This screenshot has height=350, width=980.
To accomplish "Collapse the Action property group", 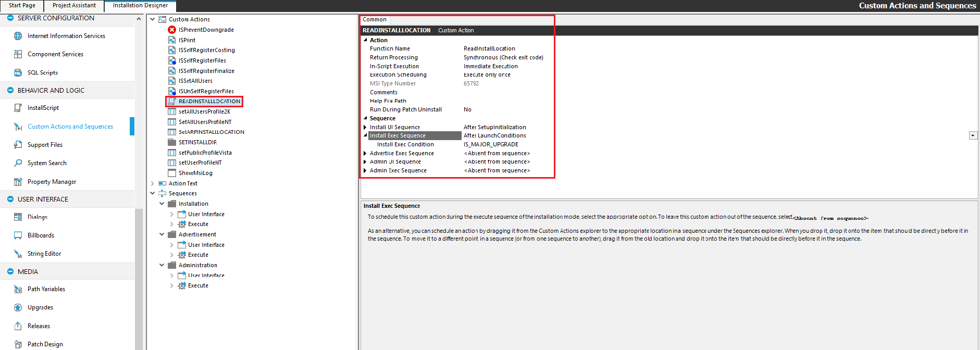I will [x=365, y=40].
